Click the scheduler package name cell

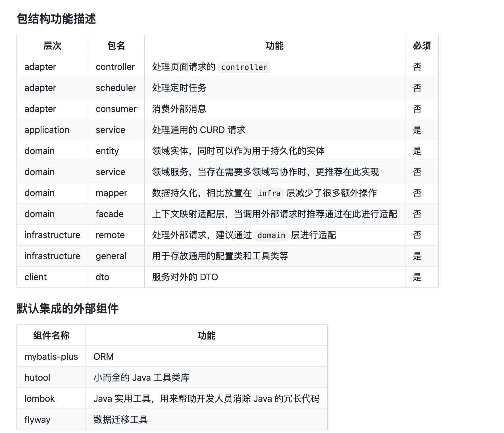point(116,88)
